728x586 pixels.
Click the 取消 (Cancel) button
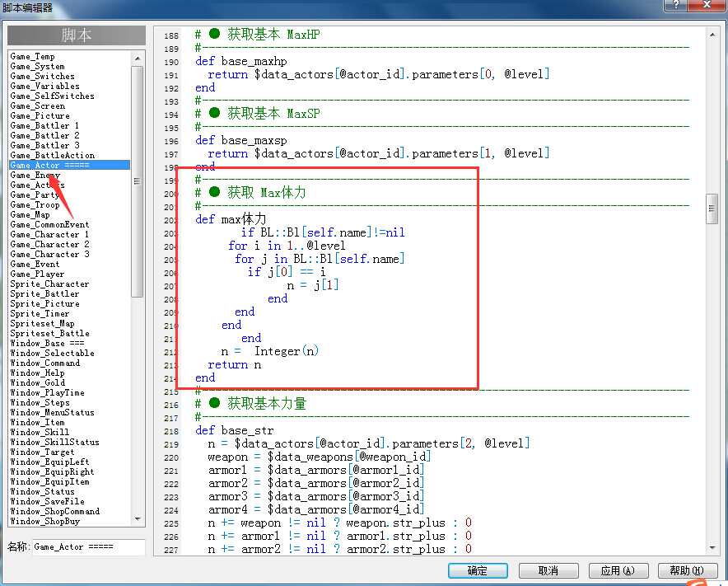(548, 570)
